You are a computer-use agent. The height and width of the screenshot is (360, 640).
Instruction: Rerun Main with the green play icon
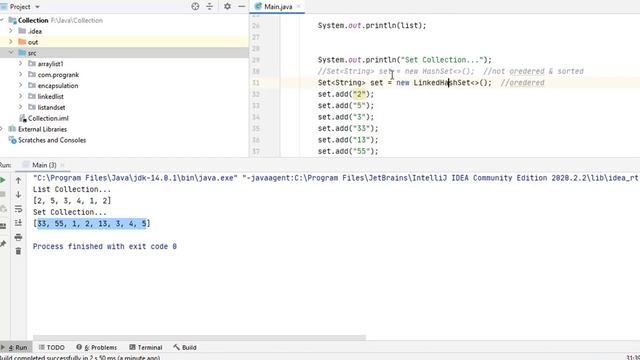coord(3,180)
